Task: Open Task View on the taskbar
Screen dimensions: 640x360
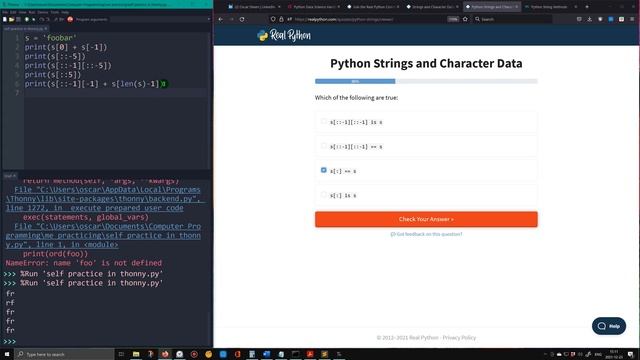Action: (121, 354)
